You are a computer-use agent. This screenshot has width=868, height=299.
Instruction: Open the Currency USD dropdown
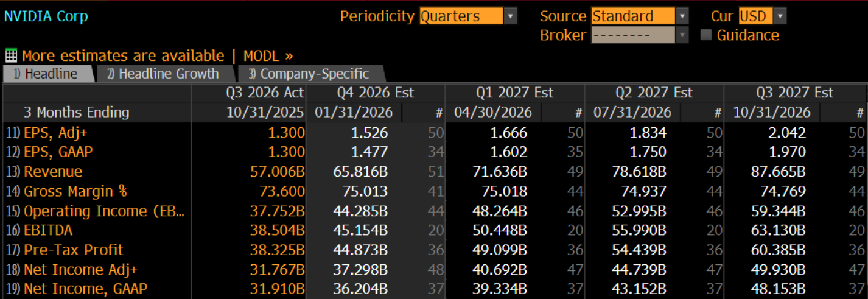pos(763,16)
